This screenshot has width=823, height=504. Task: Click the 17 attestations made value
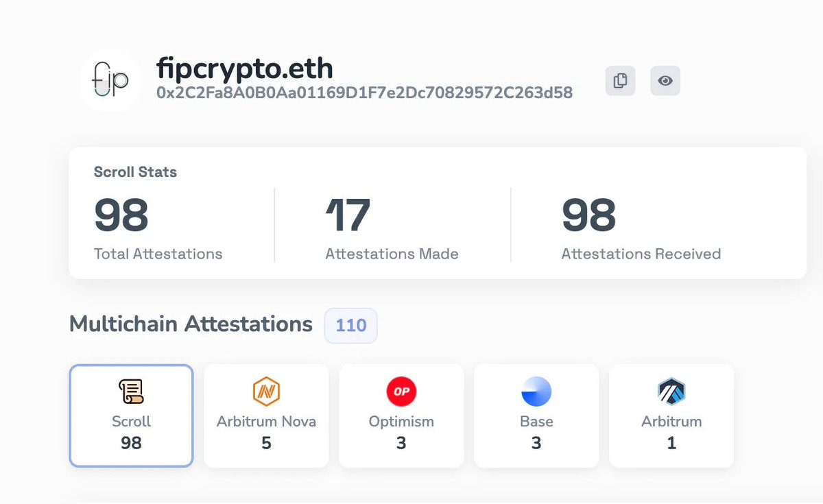(x=348, y=215)
